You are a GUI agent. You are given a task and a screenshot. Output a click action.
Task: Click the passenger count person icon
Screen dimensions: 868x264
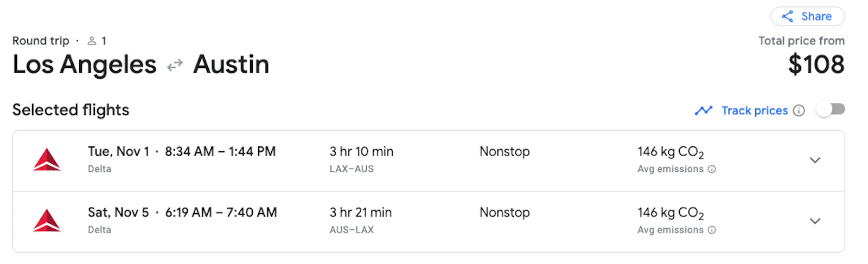[92, 41]
